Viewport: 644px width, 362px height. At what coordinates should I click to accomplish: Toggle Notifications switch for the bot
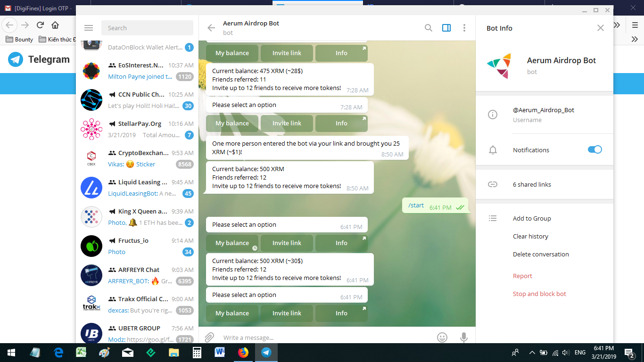[595, 150]
